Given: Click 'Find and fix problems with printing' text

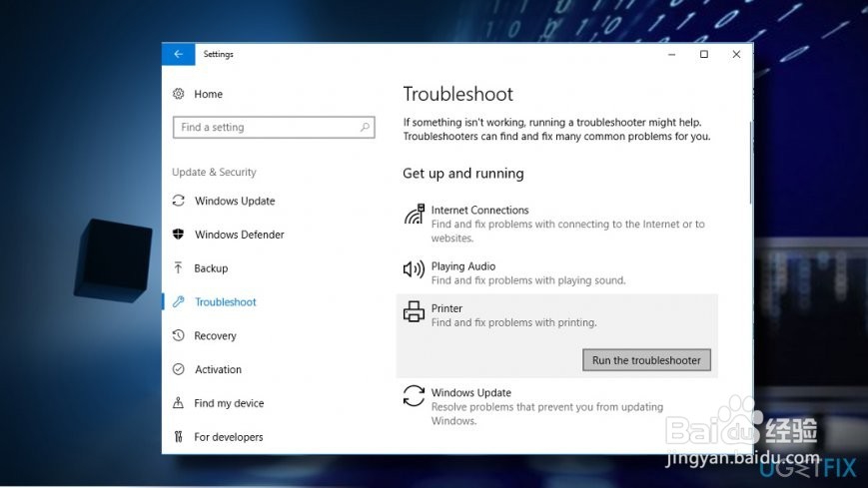Looking at the screenshot, I should pos(513,322).
